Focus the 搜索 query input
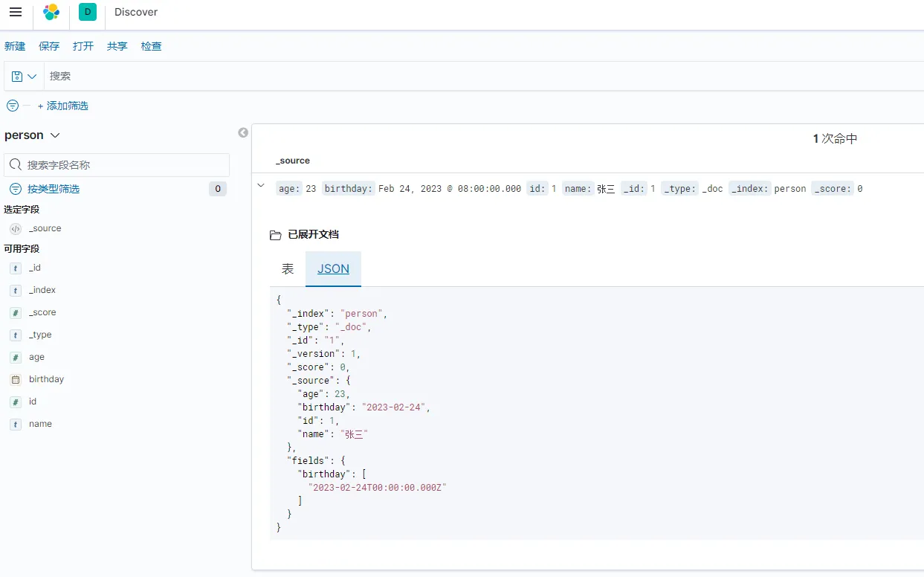The height and width of the screenshot is (577, 924). coord(483,76)
